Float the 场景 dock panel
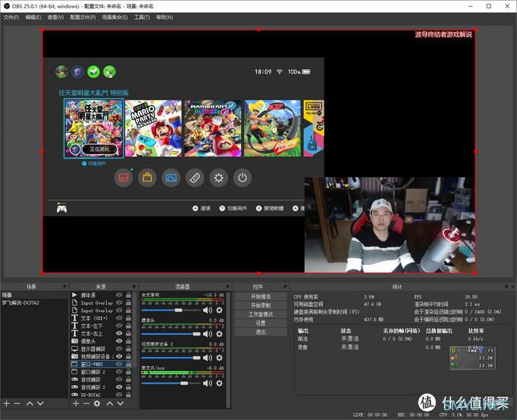Viewport: 517px width, 420px height. [x=65, y=286]
